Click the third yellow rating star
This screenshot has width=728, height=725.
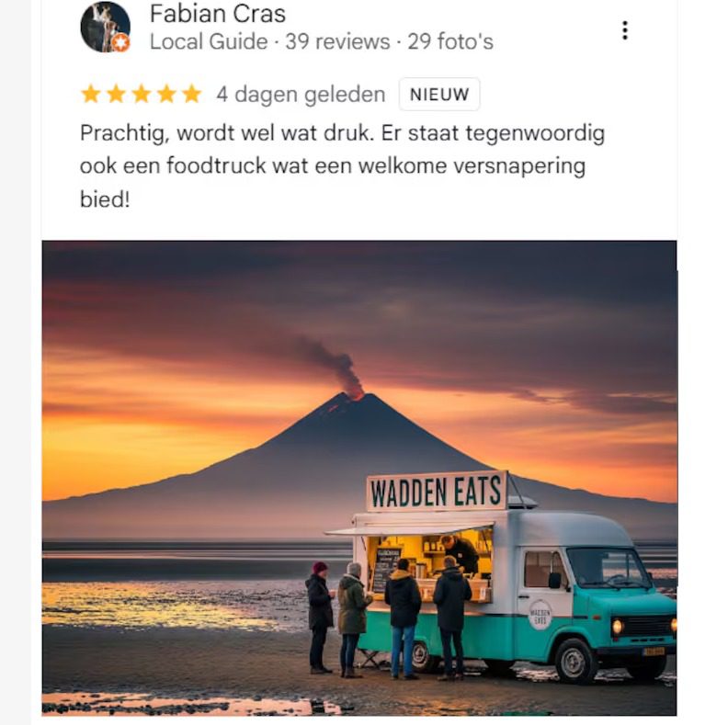coord(142,94)
